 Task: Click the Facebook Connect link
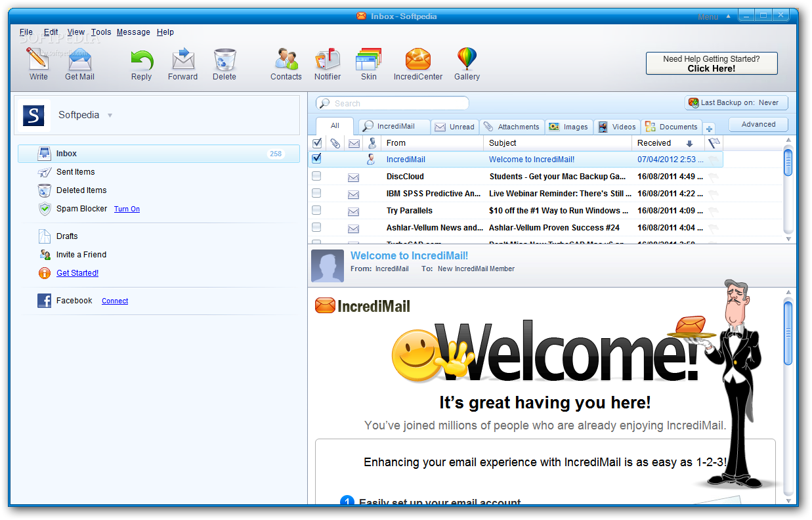point(115,301)
